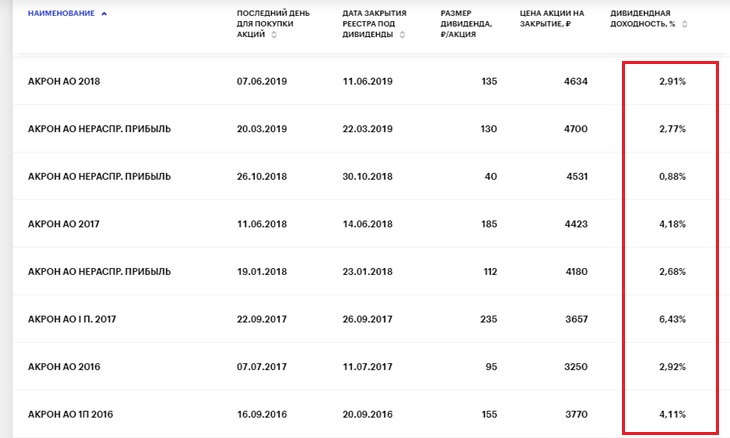Viewport: 730px width, 438px height.
Task: Select НЕРАСПР. ПРИБЫЛЬ row dated 20.03.2019
Action: tap(365, 129)
